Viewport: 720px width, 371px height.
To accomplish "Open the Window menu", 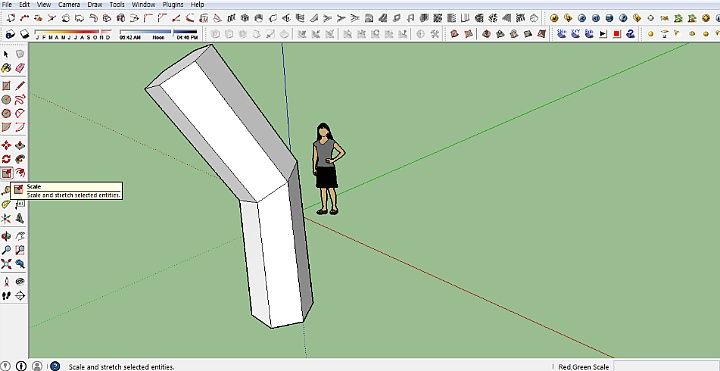I will coord(143,4).
